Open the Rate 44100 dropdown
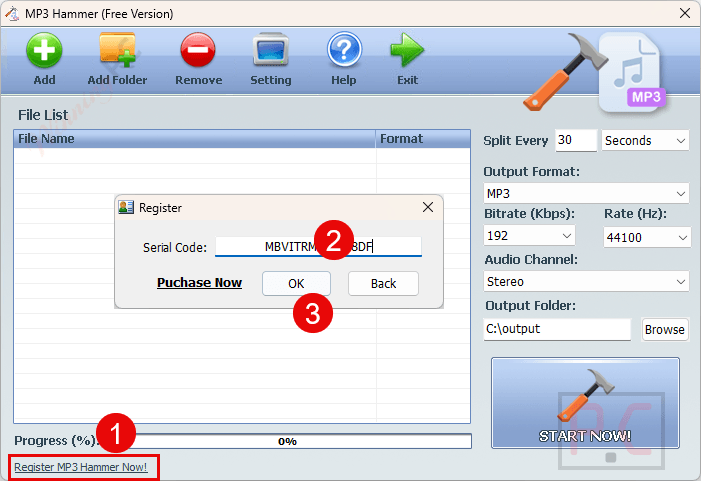The width and height of the screenshot is (701, 481). 647,237
